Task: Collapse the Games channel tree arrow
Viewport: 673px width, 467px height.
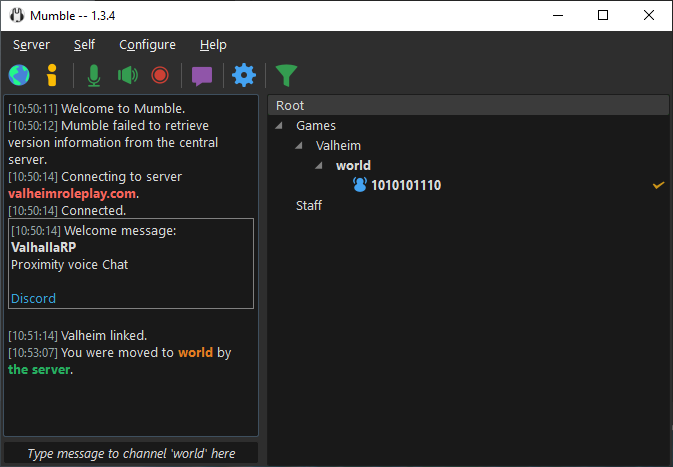Action: point(279,126)
